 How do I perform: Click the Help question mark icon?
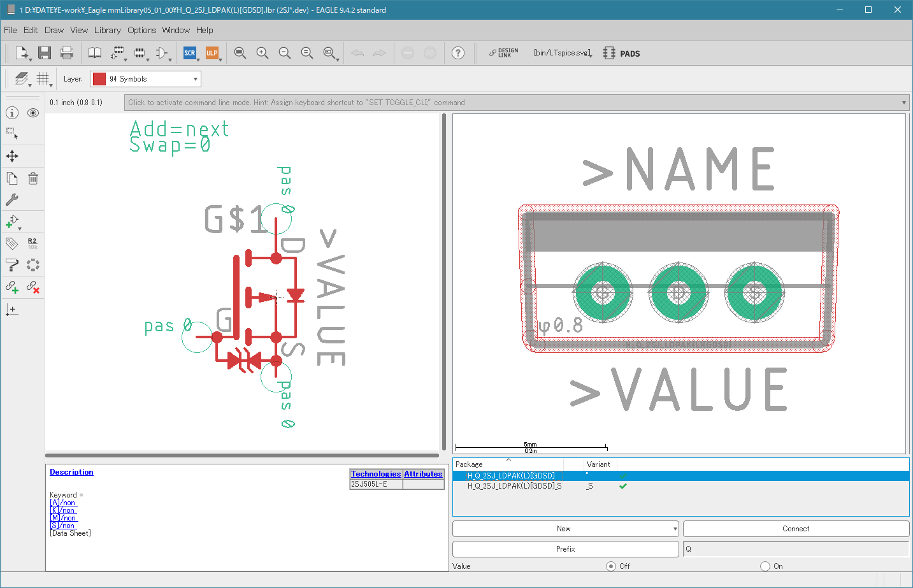pos(458,53)
